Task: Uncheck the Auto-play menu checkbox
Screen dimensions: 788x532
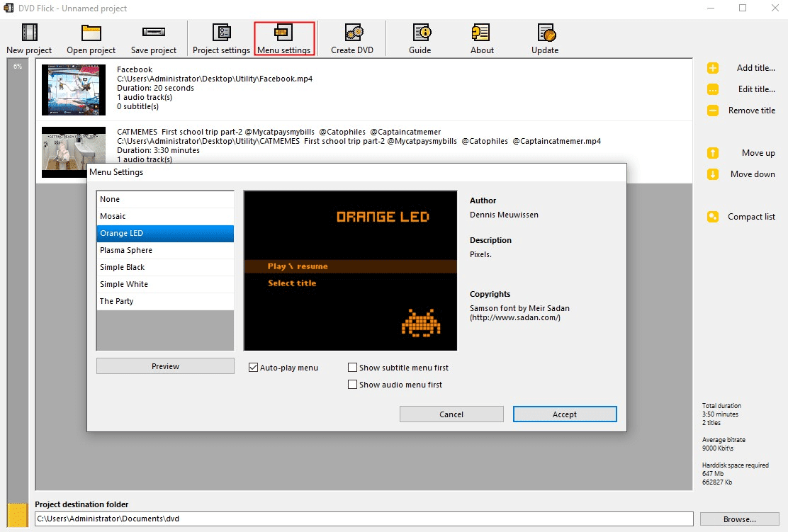Action: coord(253,368)
